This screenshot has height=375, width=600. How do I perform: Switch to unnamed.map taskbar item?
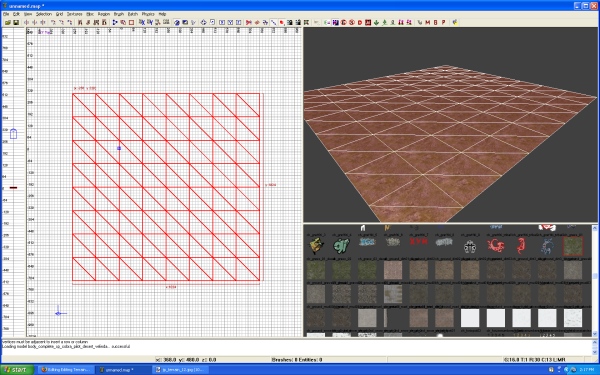(122, 370)
